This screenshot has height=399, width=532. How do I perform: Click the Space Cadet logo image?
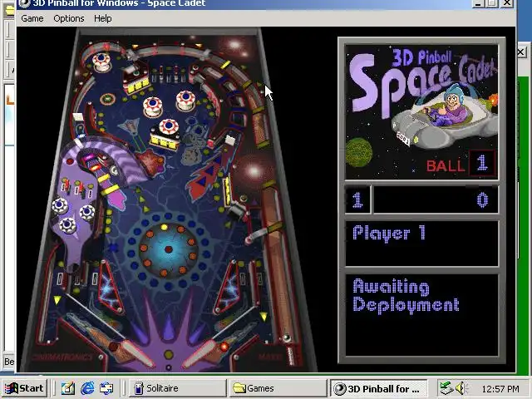coord(421,112)
